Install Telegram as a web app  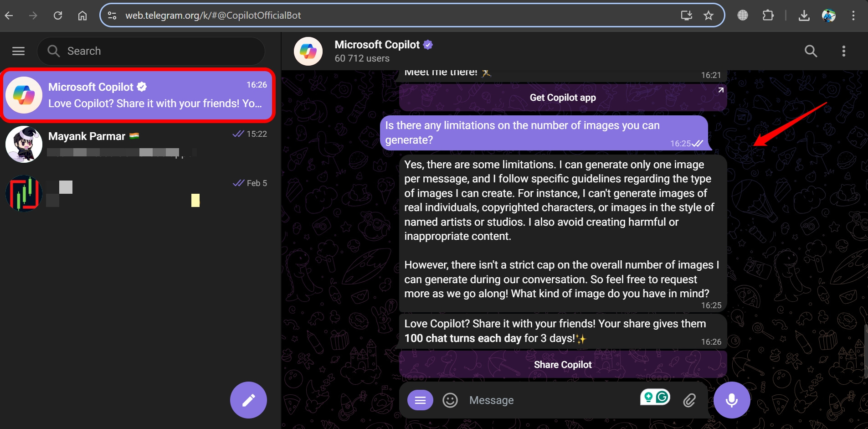pyautogui.click(x=687, y=15)
